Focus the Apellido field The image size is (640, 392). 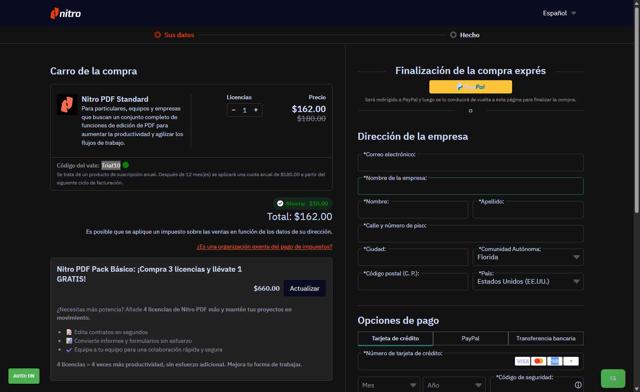[x=528, y=210]
